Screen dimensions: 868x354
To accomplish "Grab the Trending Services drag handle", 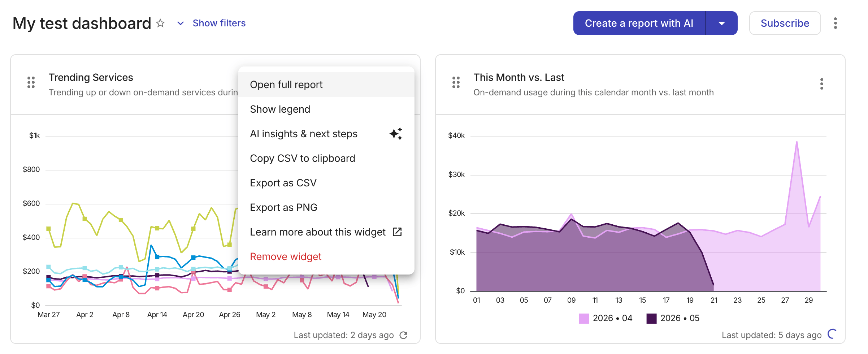I will point(31,82).
